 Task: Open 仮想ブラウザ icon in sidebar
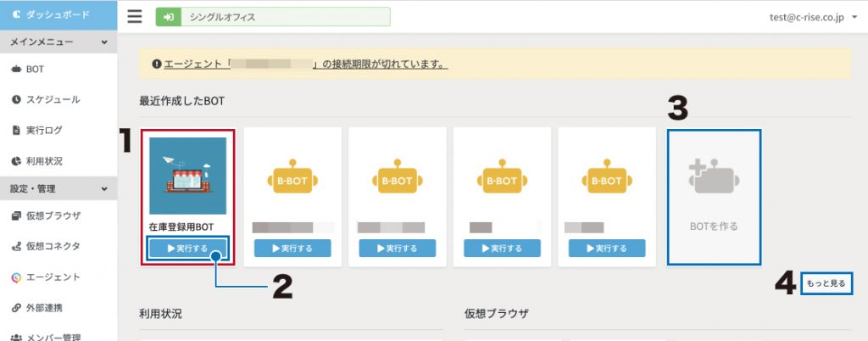click(16, 216)
